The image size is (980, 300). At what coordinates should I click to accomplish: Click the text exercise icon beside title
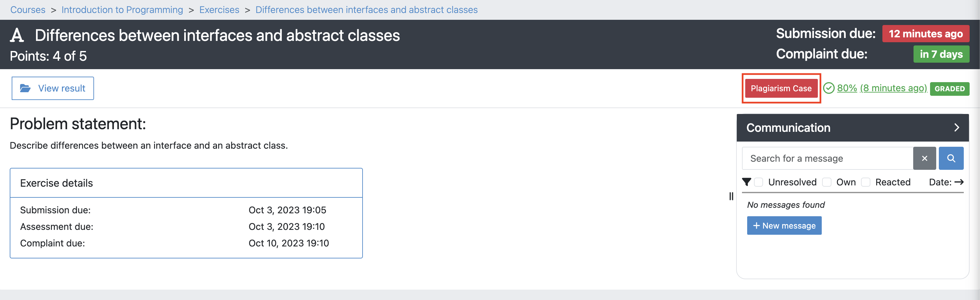pyautogui.click(x=17, y=35)
